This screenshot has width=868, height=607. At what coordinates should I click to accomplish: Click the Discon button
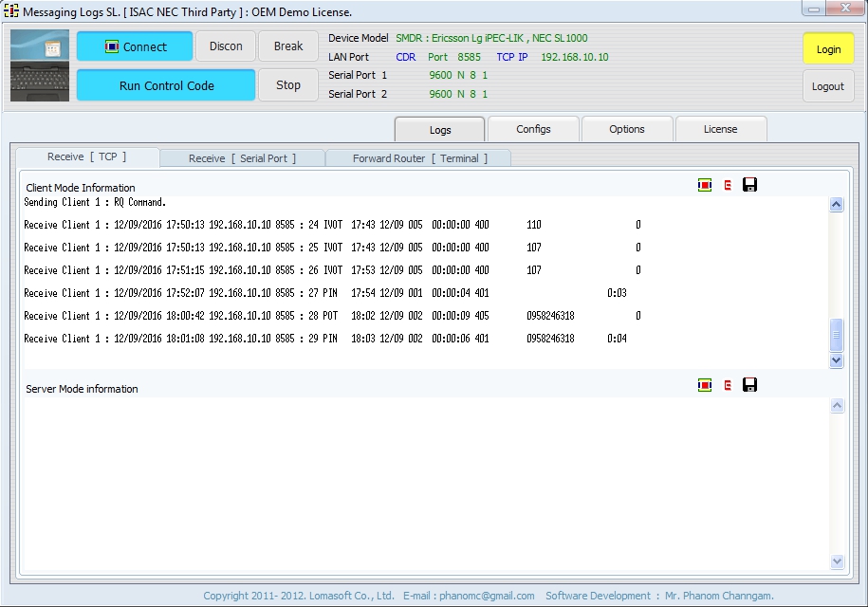point(226,46)
